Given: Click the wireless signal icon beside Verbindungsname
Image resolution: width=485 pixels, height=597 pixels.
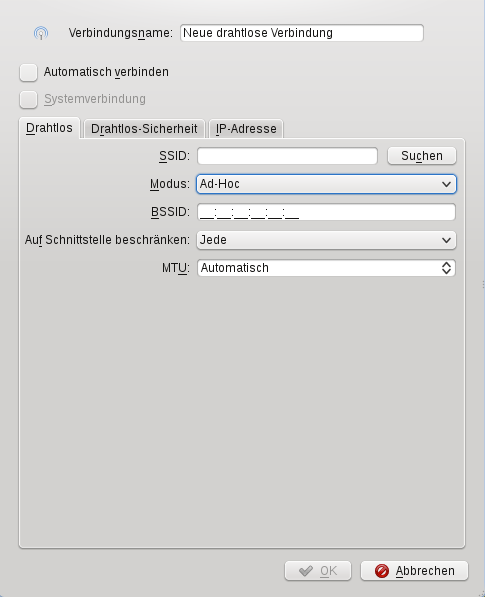Looking at the screenshot, I should pos(41,33).
